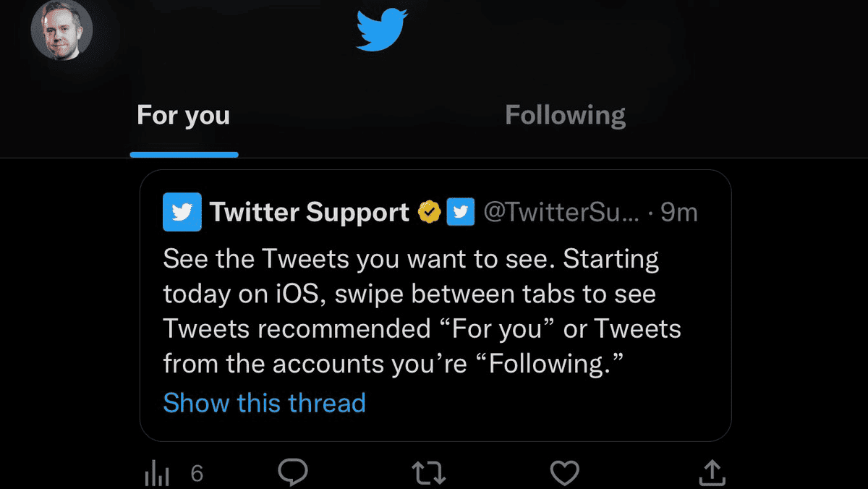Click the gold verified checkmark badge
Viewport: 868px width, 489px height.
(430, 212)
